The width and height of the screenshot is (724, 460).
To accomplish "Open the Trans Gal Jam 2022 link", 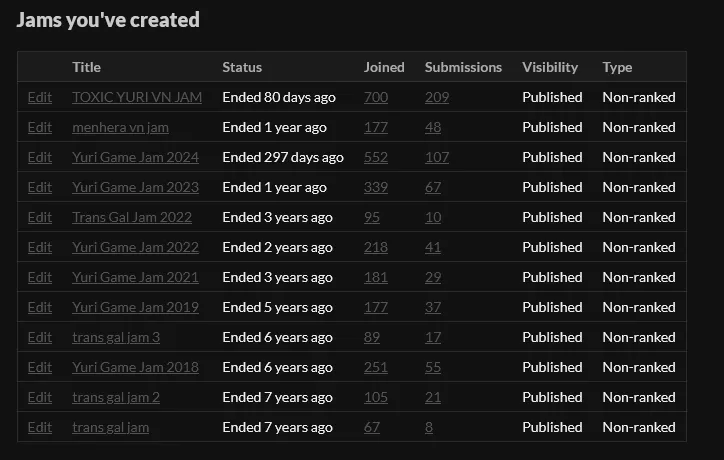I will click(x=131, y=217).
